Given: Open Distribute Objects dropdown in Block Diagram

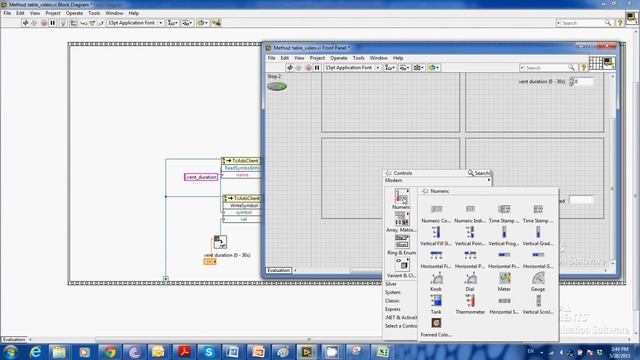Looking at the screenshot, I should pos(187,23).
